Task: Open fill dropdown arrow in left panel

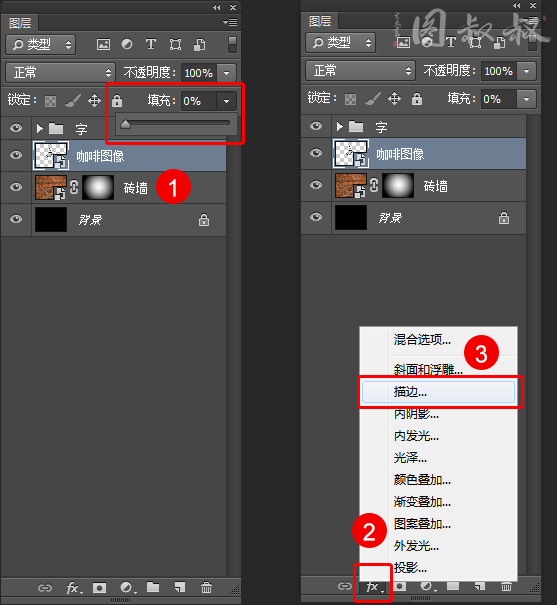Action: [x=226, y=101]
